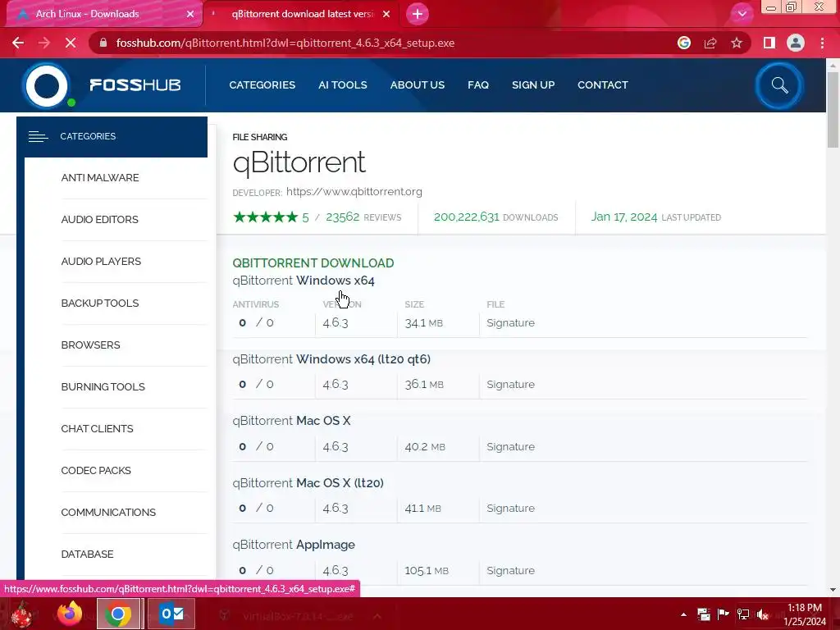The width and height of the screenshot is (840, 630).
Task: Close the qBittorrent download tab
Action: 386,14
